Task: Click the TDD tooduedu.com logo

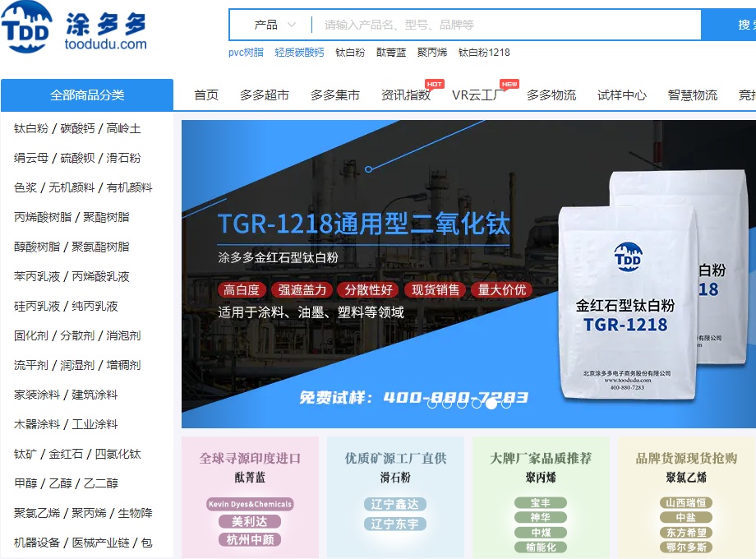Action: click(74, 26)
